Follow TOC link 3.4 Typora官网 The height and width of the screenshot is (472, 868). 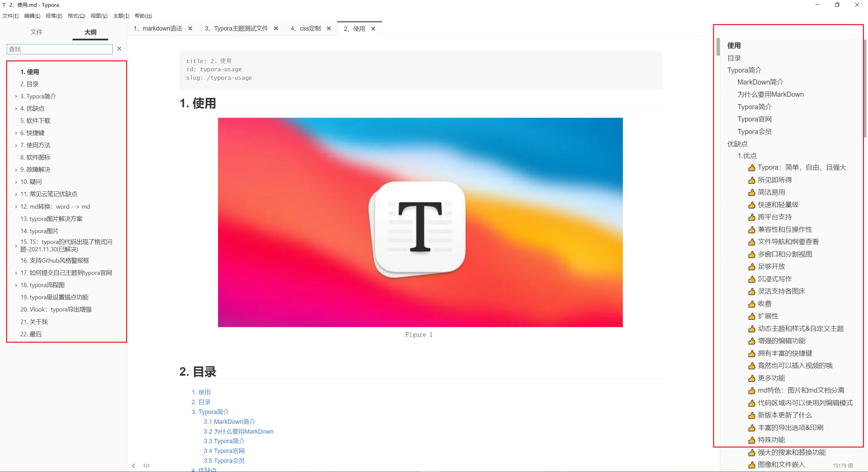[x=224, y=451]
